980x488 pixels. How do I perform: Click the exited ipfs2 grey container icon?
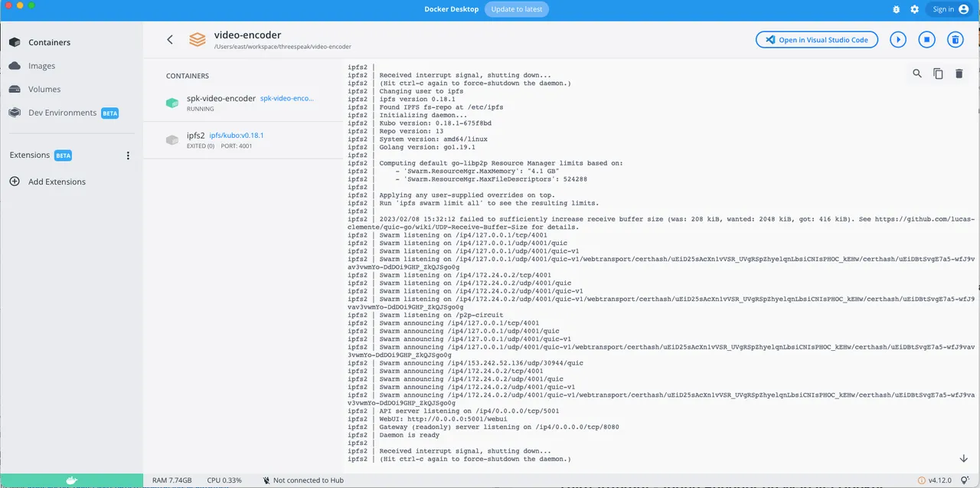point(172,140)
